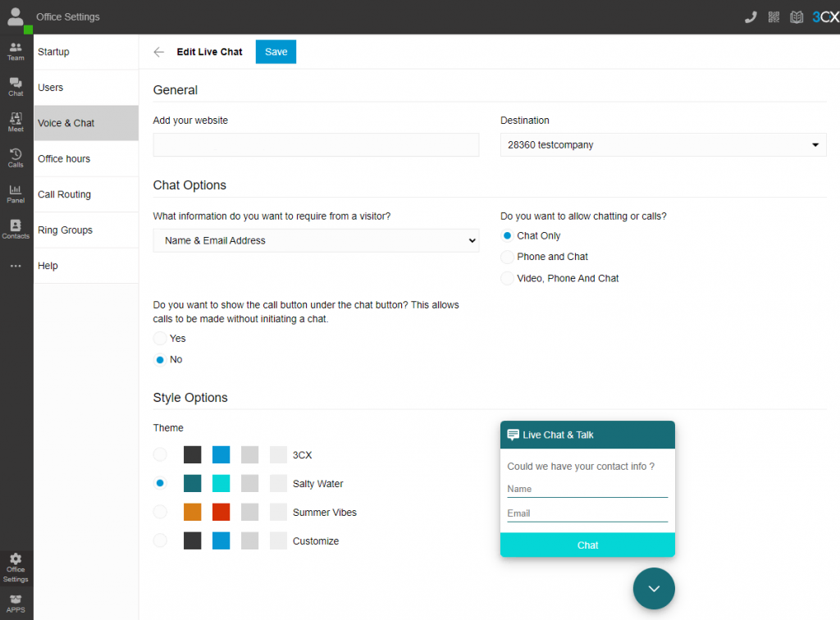The image size is (840, 620).
Task: Select the 3CX theme radio
Action: click(160, 454)
